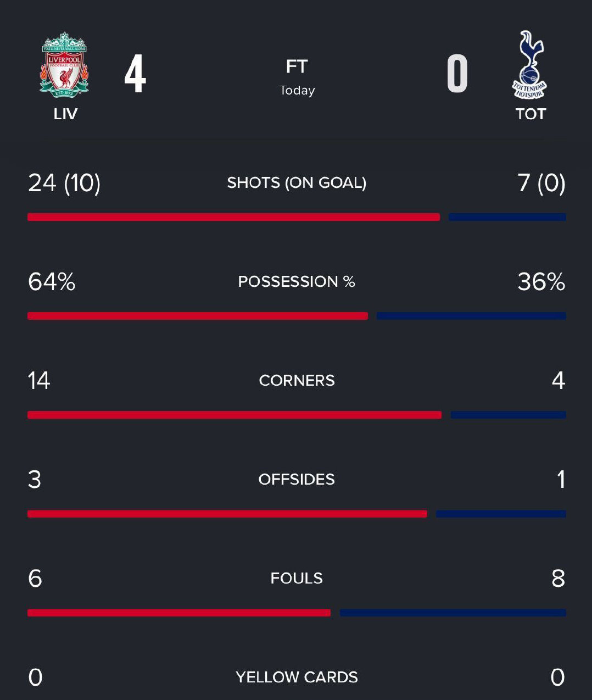This screenshot has width=592, height=700.
Task: Select the FOULS stat label
Action: click(297, 578)
